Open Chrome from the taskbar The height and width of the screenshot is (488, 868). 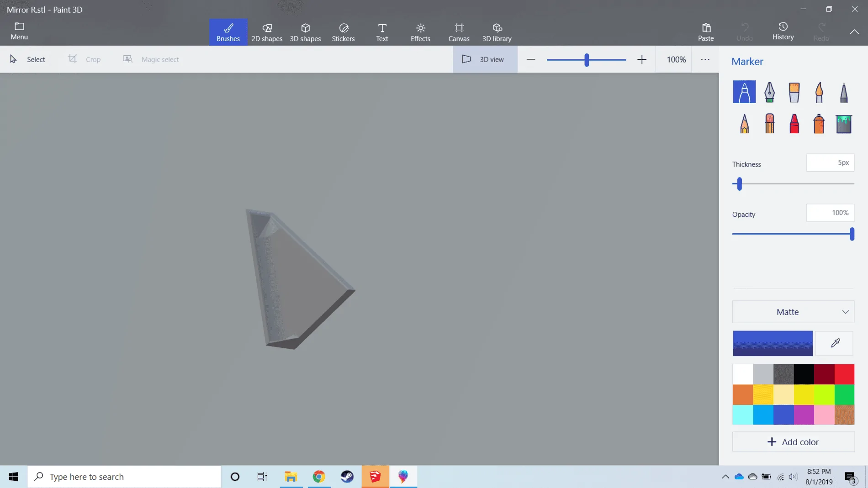(x=319, y=477)
